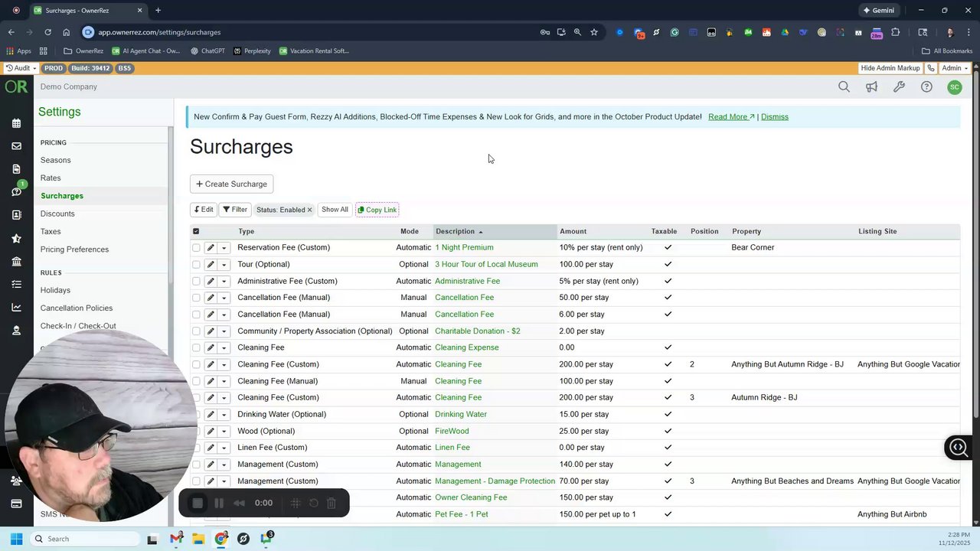Open the document icon in left sidebar

[x=16, y=169]
